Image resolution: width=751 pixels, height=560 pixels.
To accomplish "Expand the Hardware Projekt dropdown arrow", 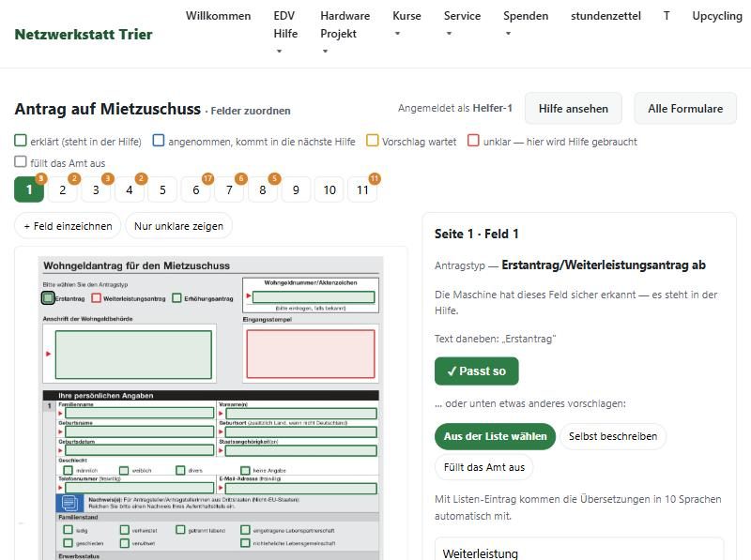I will pos(325,52).
